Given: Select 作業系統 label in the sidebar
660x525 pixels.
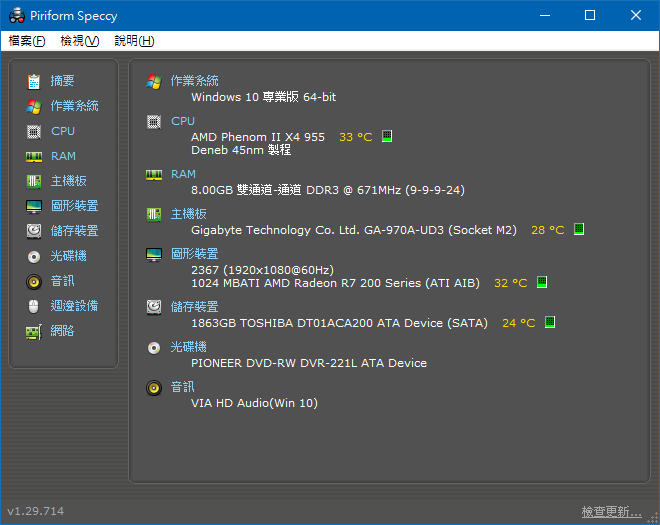Looking at the screenshot, I should pyautogui.click(x=75, y=106).
